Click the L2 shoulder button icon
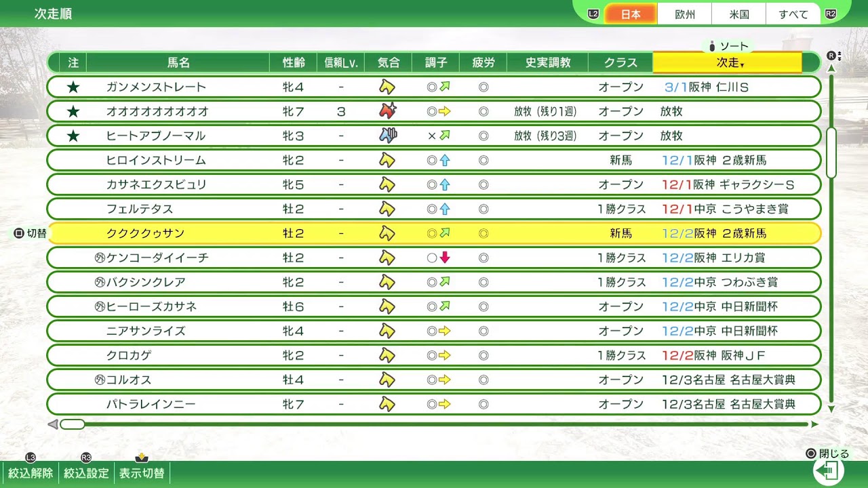The height and width of the screenshot is (488, 868). 593,14
